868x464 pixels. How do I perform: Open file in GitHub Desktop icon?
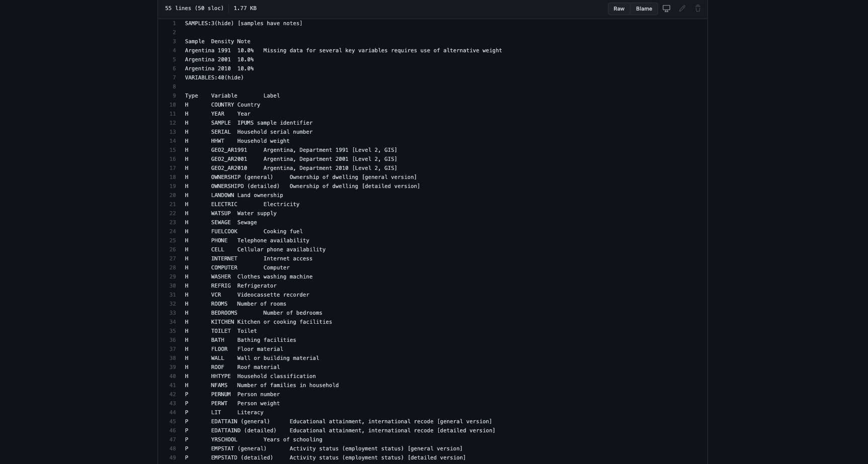click(666, 9)
